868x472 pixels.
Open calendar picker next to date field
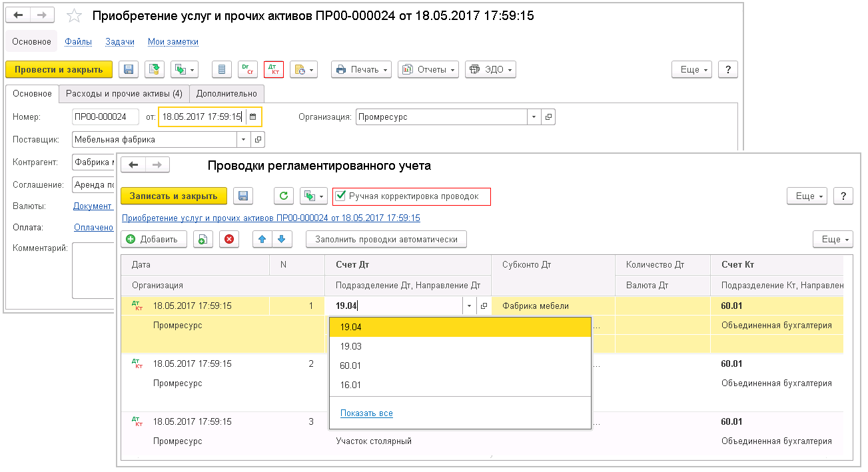pos(252,117)
